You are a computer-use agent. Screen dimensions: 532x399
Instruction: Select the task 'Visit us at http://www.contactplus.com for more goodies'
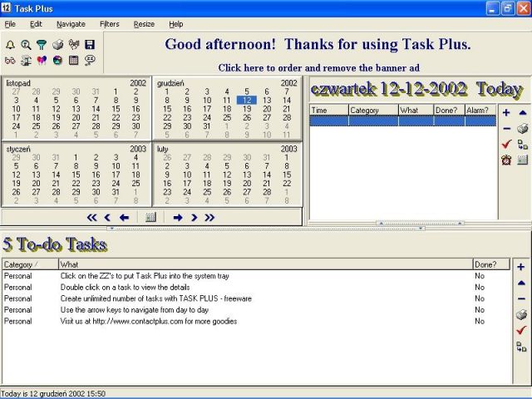256,322
